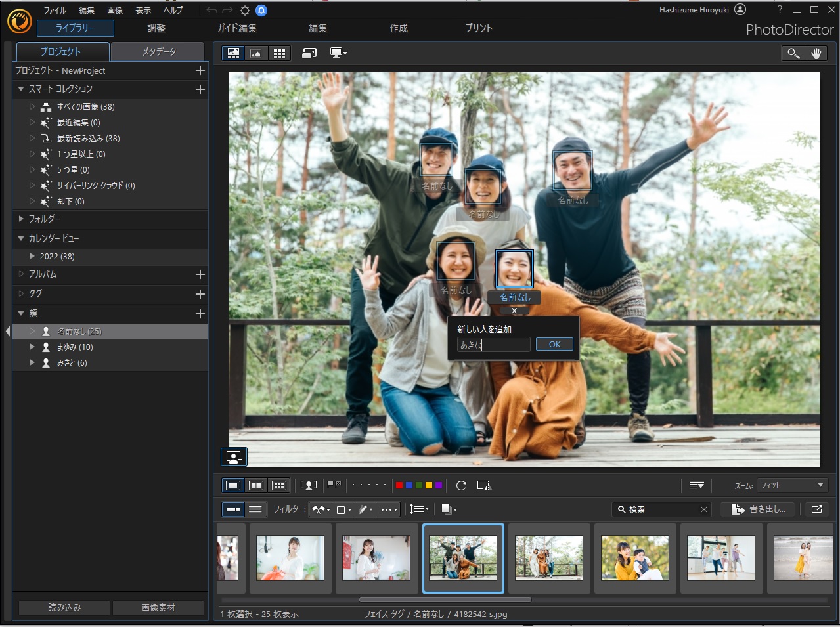
Task: Expand the フォルダー section
Action: pyautogui.click(x=21, y=219)
